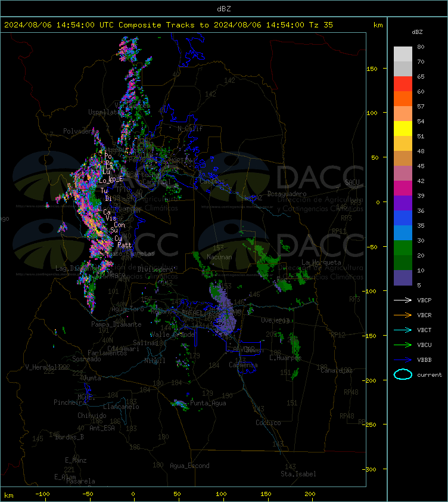Viewport: 448px width, 502px height.
Task: Click the white VBCP arrow icon
Action: click(403, 300)
